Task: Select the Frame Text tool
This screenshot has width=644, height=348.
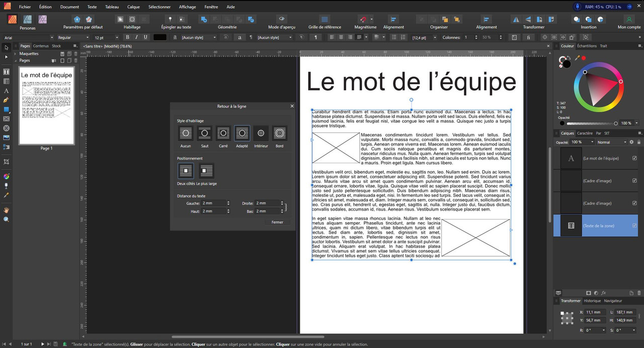Action: [6, 72]
